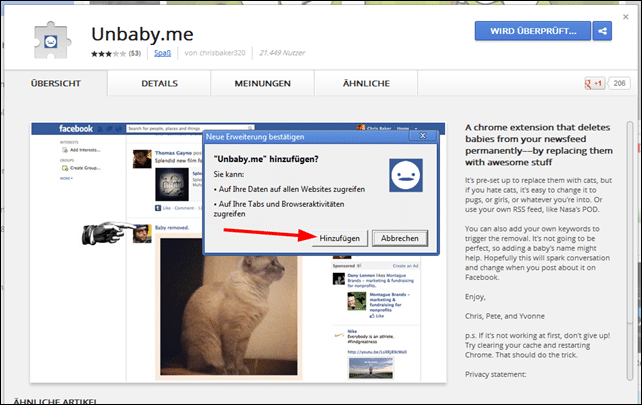Screen dimensions: 642x405
Task: Open the MEINUNGEN tab
Action: (x=262, y=84)
